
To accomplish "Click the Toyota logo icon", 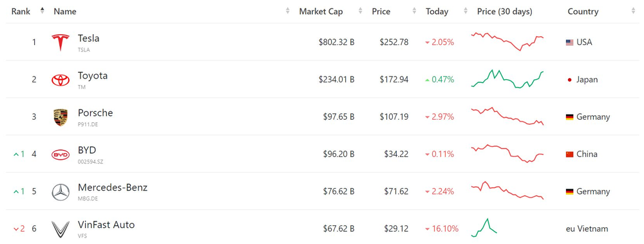I will 61,80.
